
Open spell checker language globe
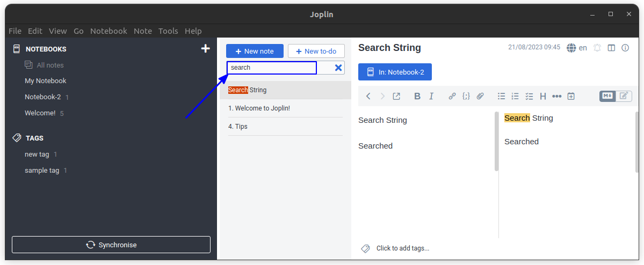coord(571,48)
